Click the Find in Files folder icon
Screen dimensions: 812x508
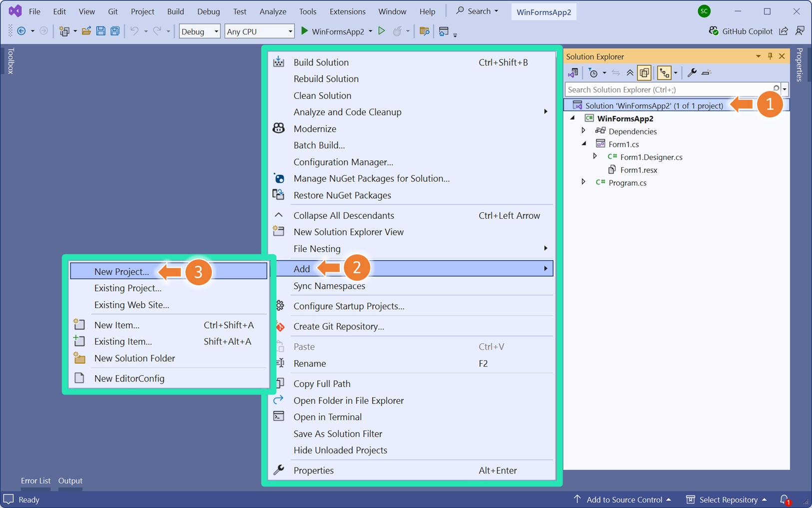pos(424,31)
